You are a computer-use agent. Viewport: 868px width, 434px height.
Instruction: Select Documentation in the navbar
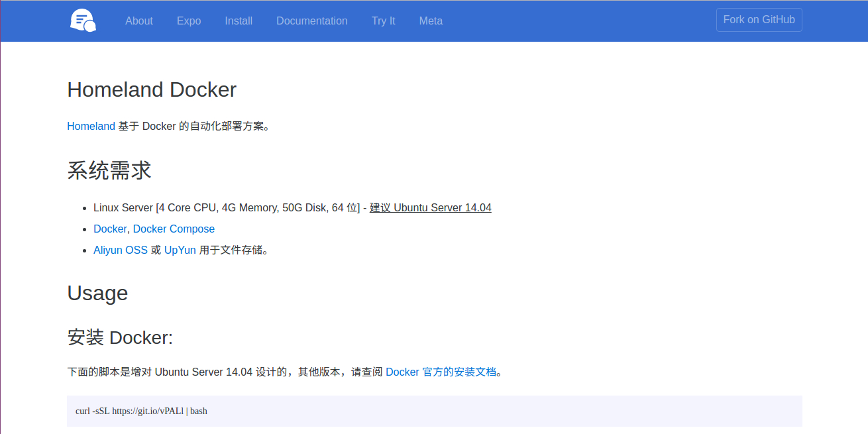[312, 21]
